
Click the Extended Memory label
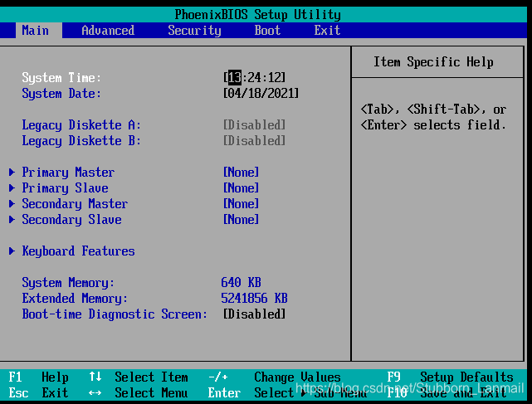75,299
